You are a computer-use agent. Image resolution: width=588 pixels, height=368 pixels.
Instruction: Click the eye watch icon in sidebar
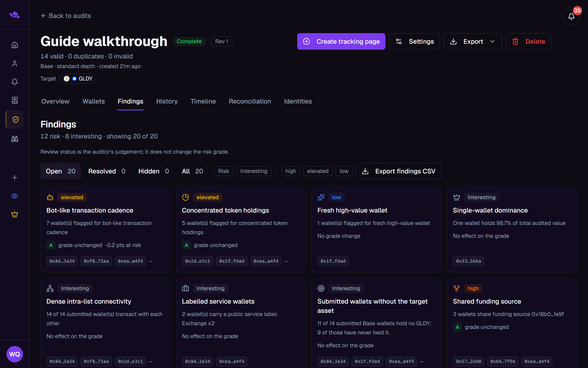14,196
